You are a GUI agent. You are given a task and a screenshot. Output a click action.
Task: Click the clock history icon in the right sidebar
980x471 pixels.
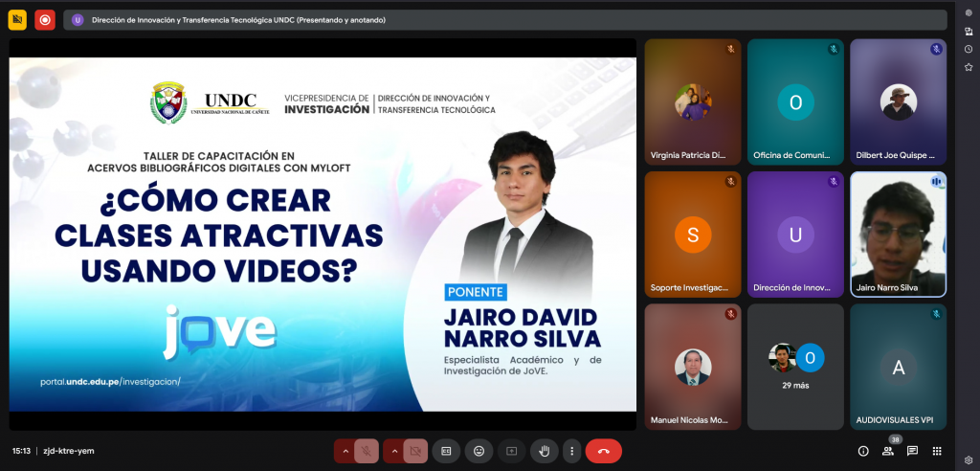(969, 49)
